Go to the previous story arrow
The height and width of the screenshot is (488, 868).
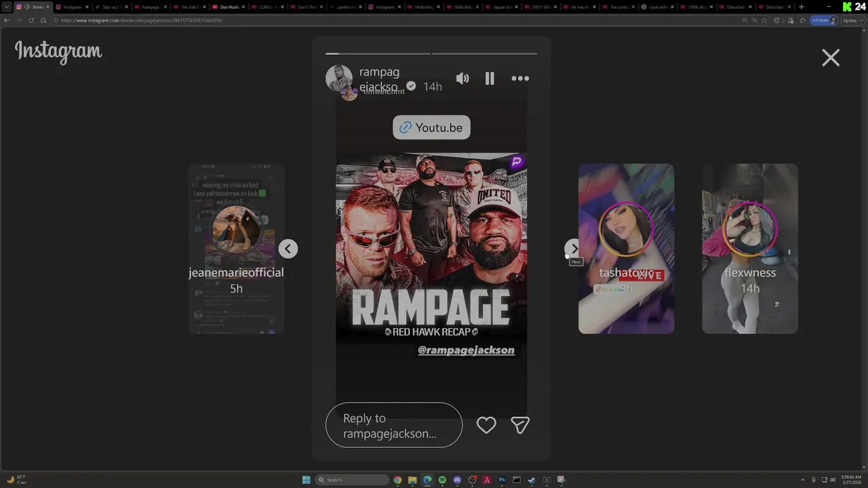pos(288,249)
